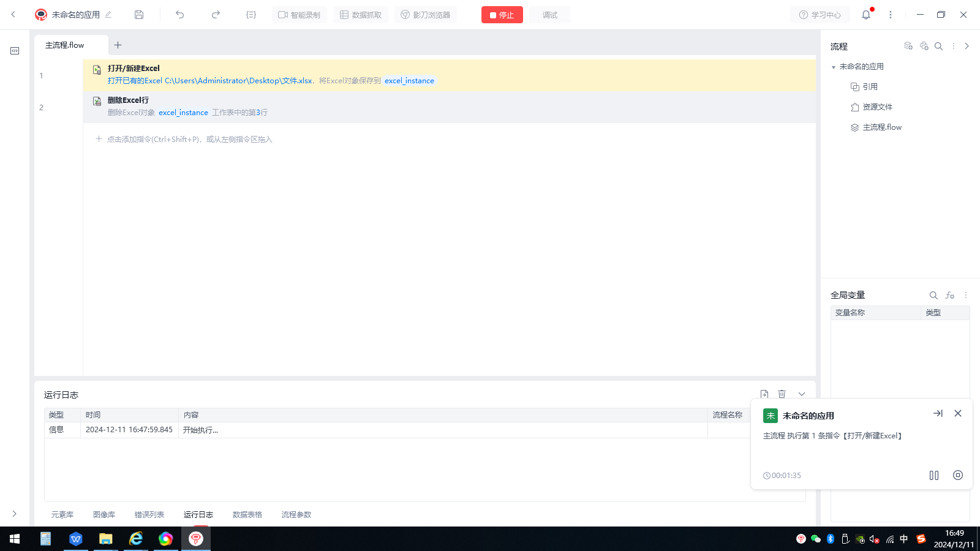This screenshot has width=980, height=551.
Task: Open the top-bar more options menu
Action: click(x=891, y=15)
